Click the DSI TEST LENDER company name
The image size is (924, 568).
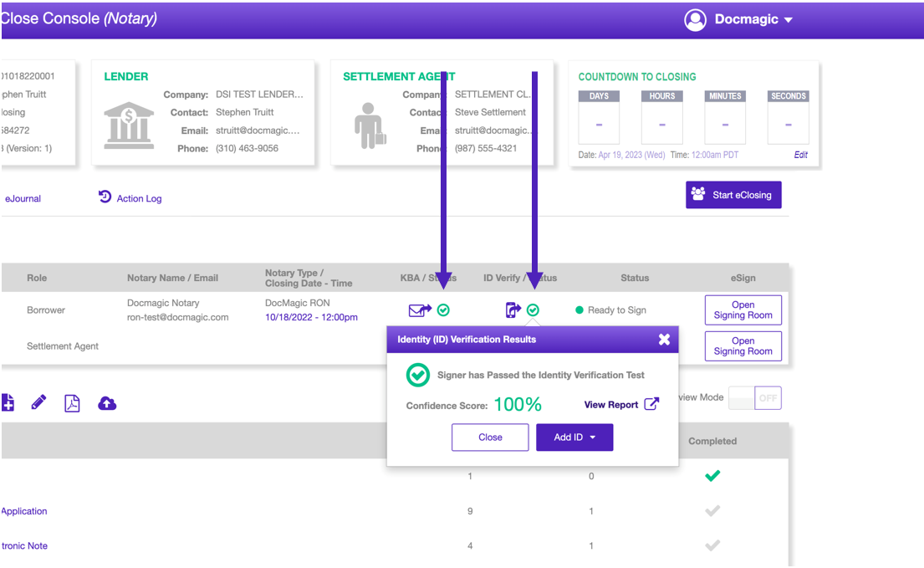point(259,95)
